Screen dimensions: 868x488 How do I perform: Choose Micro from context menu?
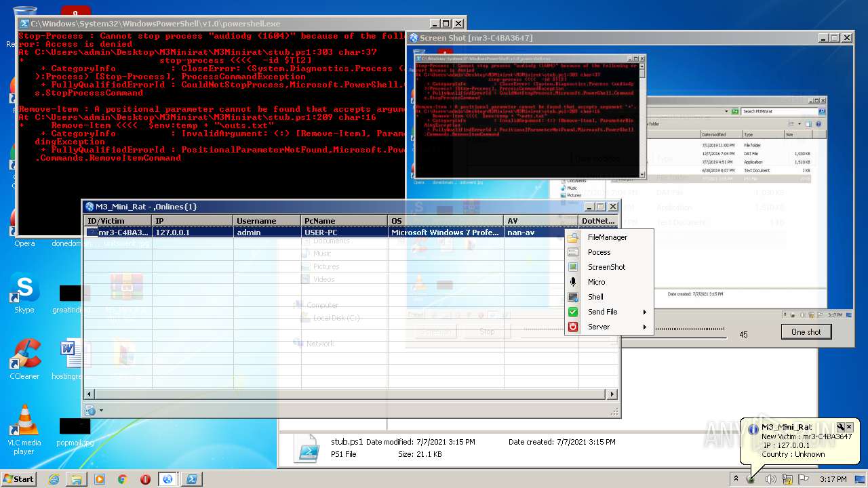608,282
